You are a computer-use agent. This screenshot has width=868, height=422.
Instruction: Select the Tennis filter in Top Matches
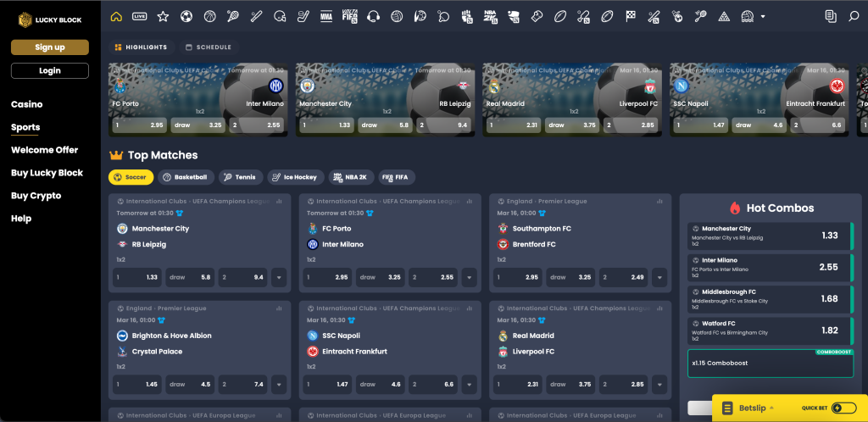[x=241, y=178]
